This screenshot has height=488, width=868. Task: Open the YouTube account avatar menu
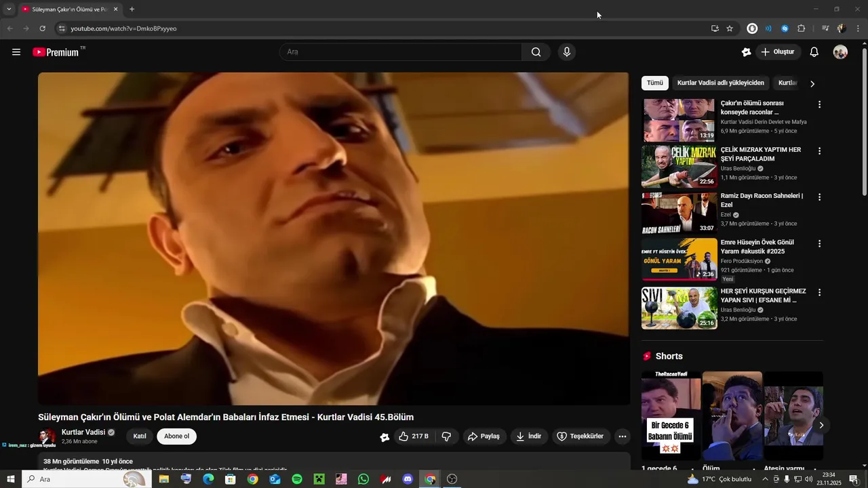pos(840,52)
